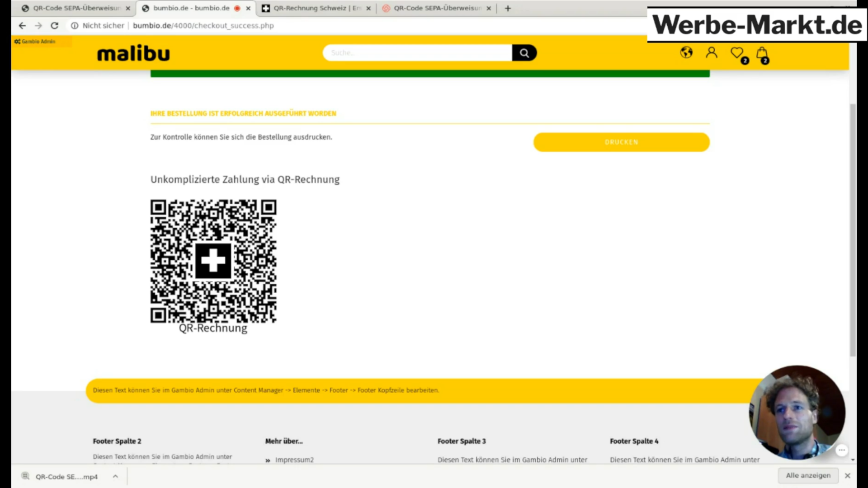
Task: Click the page vertical scrollbar
Action: [853, 230]
